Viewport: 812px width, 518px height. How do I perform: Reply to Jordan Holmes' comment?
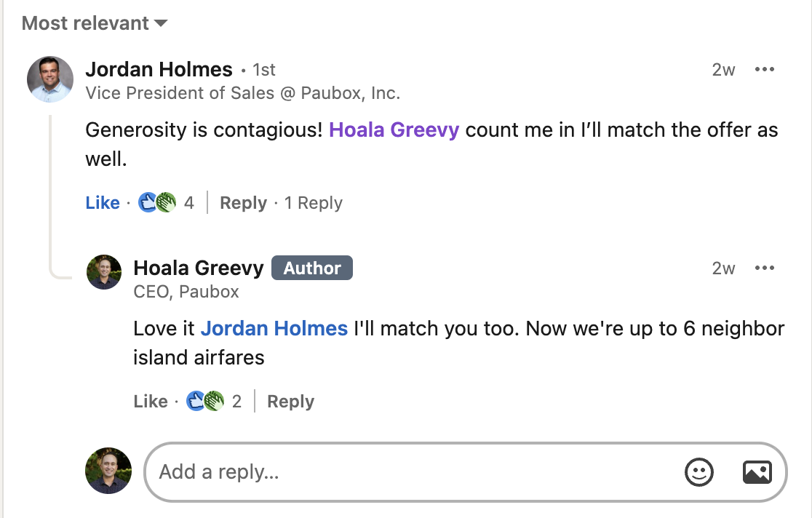click(x=243, y=203)
